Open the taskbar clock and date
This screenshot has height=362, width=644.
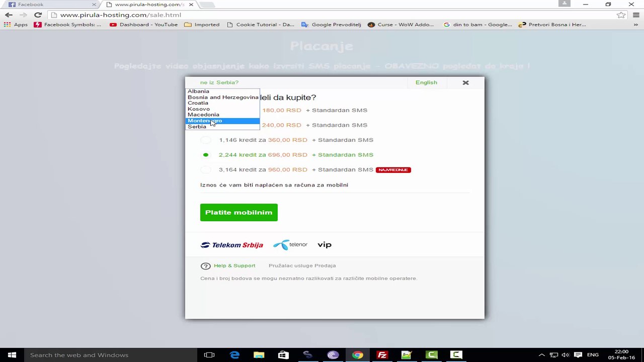(621, 355)
